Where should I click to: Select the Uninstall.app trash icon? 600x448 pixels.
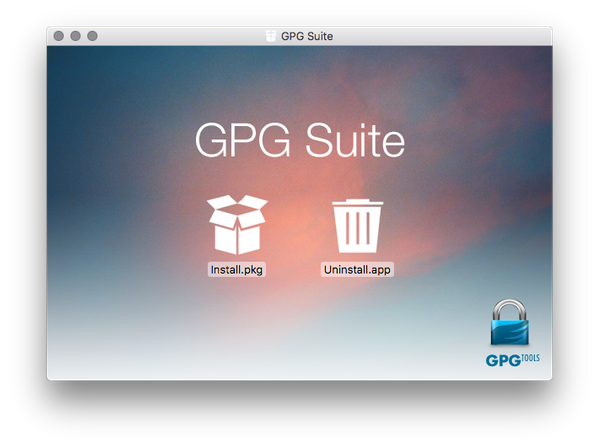pos(357,226)
